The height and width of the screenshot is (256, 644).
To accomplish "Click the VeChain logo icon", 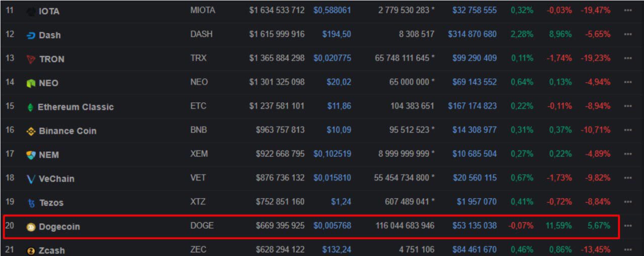I will click(x=31, y=179).
